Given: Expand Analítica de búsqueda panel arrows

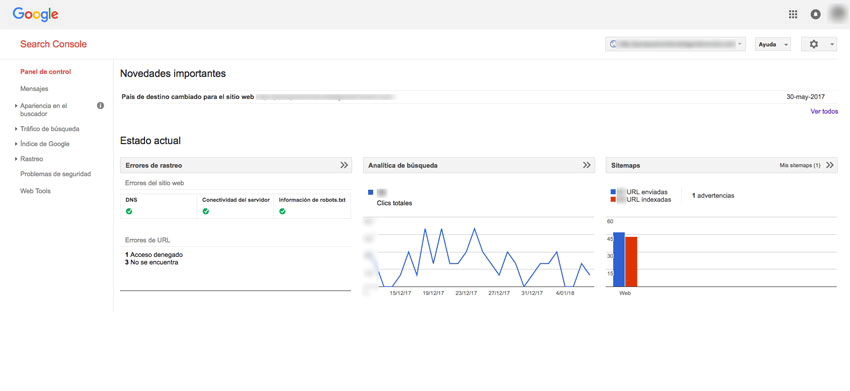Looking at the screenshot, I should click(586, 165).
